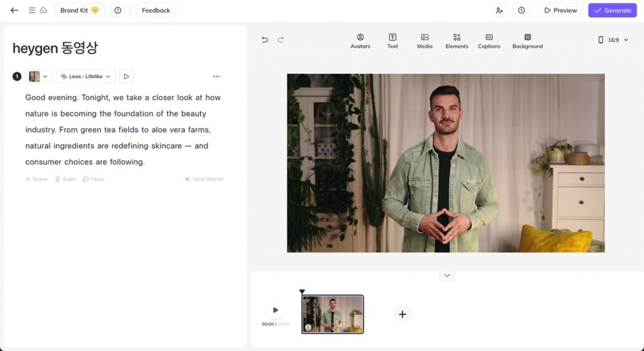Image resolution: width=644 pixels, height=351 pixels.
Task: Click the Generate button
Action: tap(613, 10)
